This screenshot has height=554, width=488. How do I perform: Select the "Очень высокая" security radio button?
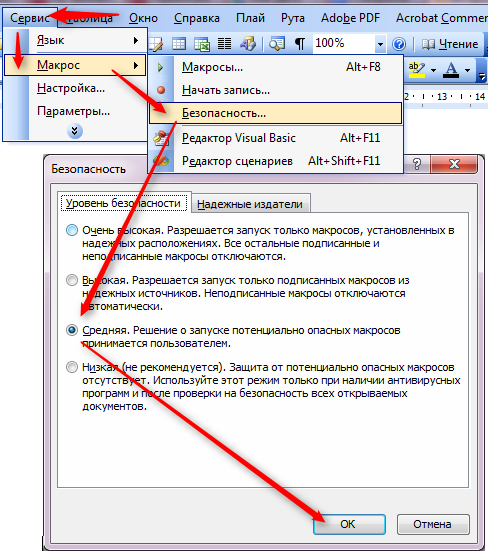point(72,230)
